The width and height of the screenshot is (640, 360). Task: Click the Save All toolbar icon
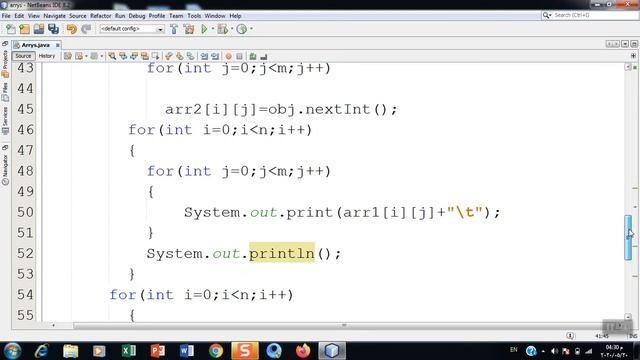53,29
